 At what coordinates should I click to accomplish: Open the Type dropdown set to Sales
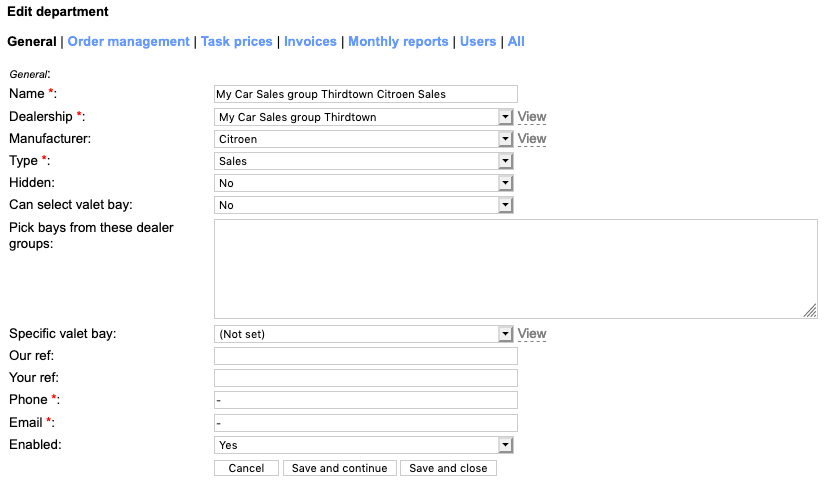pos(364,161)
